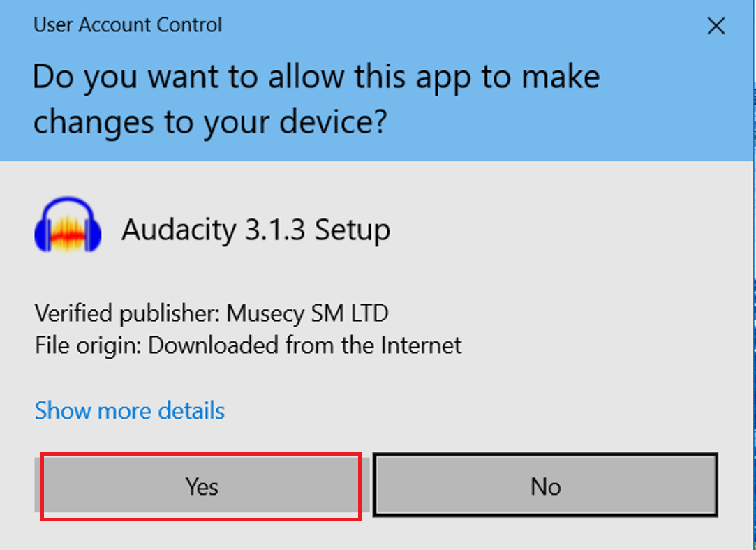Open the Show more details link
This screenshot has height=550, width=756.
[130, 410]
